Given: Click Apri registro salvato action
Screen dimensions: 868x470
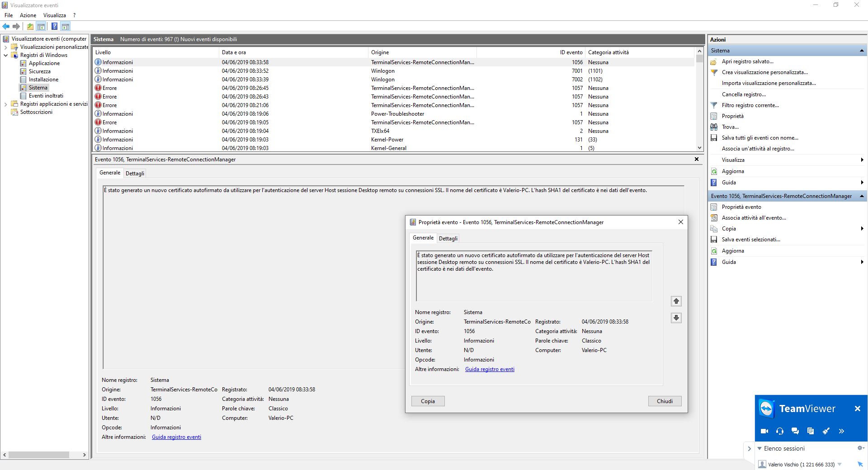Looking at the screenshot, I should (x=747, y=61).
